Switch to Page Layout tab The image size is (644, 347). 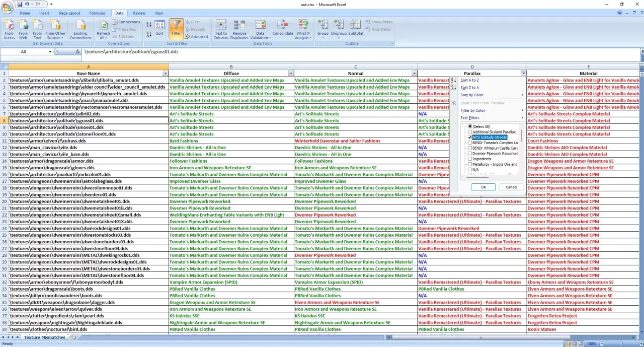[69, 13]
